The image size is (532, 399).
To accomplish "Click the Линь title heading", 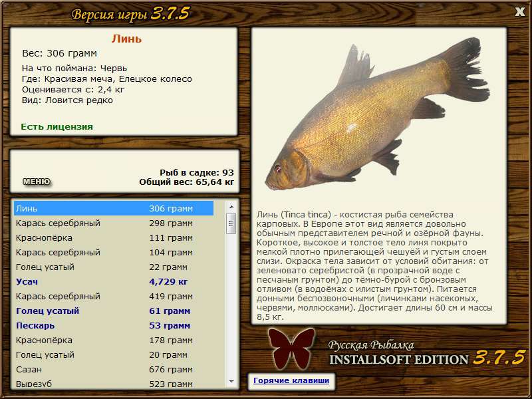I will pyautogui.click(x=126, y=39).
